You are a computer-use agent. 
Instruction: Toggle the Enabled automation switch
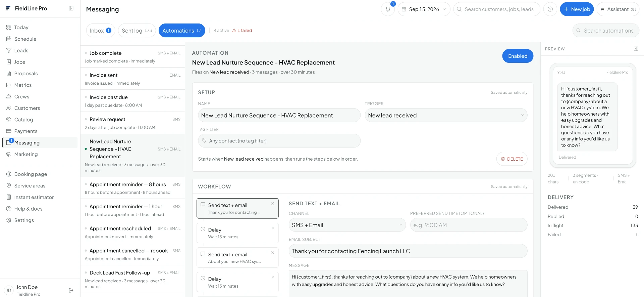pos(518,56)
